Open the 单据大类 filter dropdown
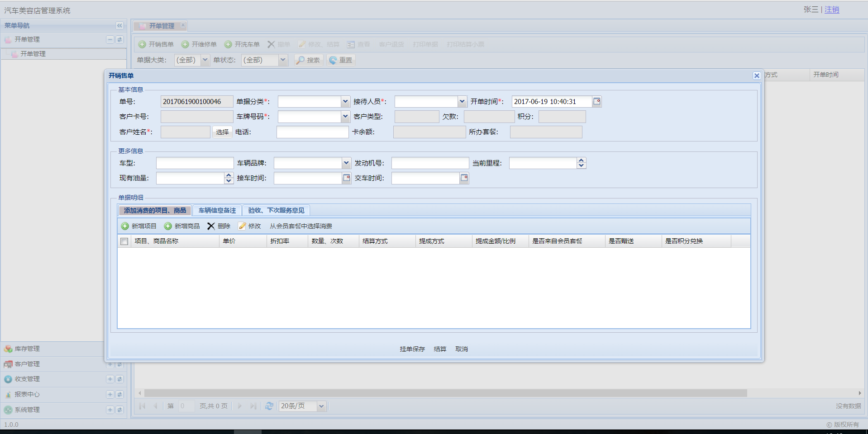868x434 pixels. point(205,60)
